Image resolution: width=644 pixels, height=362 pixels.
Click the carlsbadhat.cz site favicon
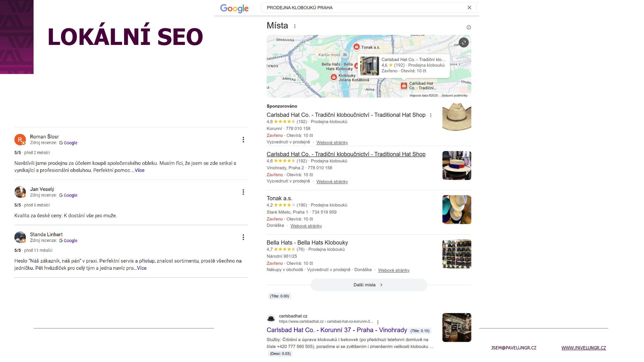coord(271,318)
